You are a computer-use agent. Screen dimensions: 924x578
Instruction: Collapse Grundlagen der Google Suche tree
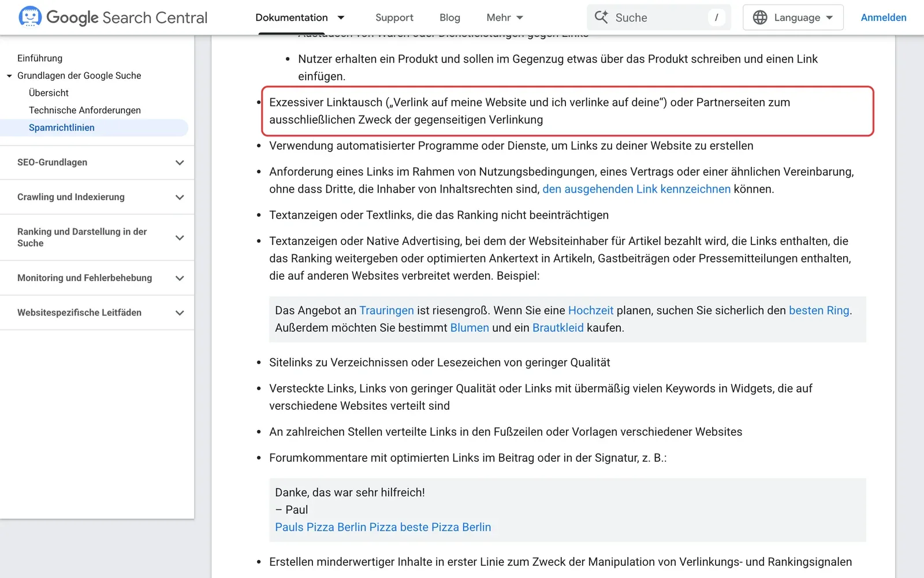pyautogui.click(x=9, y=76)
